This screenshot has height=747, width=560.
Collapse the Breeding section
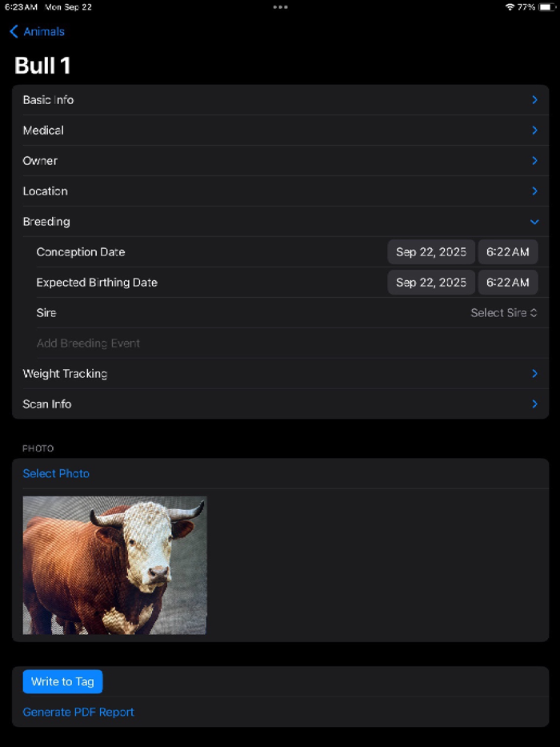point(534,221)
